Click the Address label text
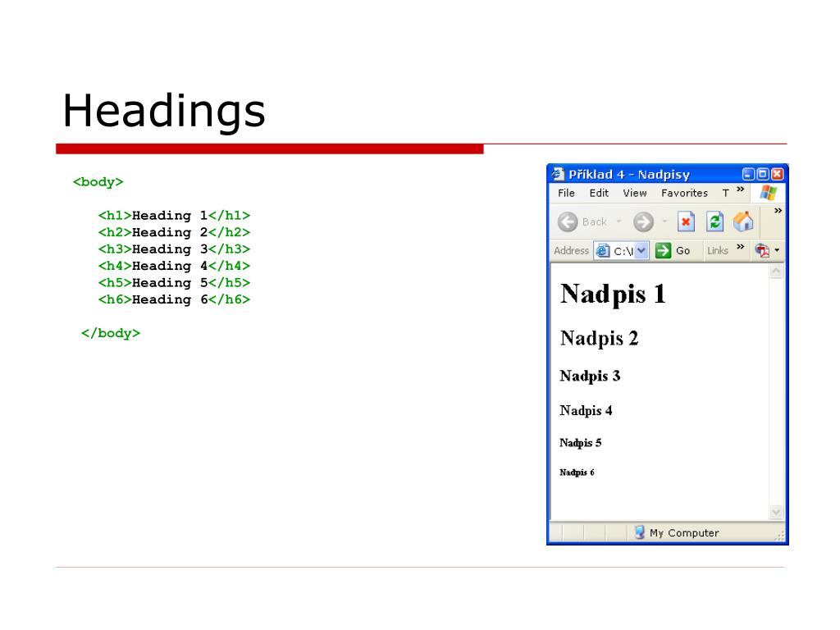This screenshot has height=630, width=840. click(571, 250)
